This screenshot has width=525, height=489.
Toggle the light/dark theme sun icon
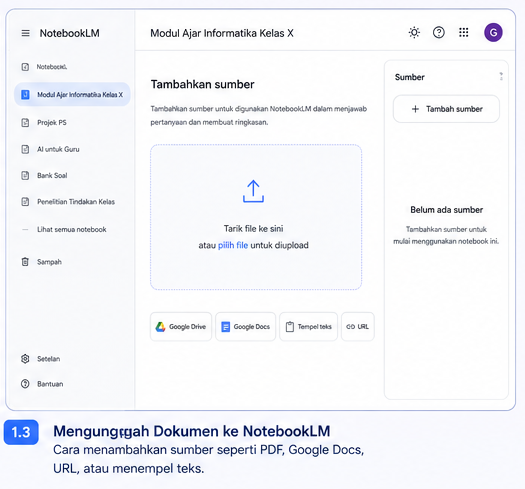pos(414,32)
